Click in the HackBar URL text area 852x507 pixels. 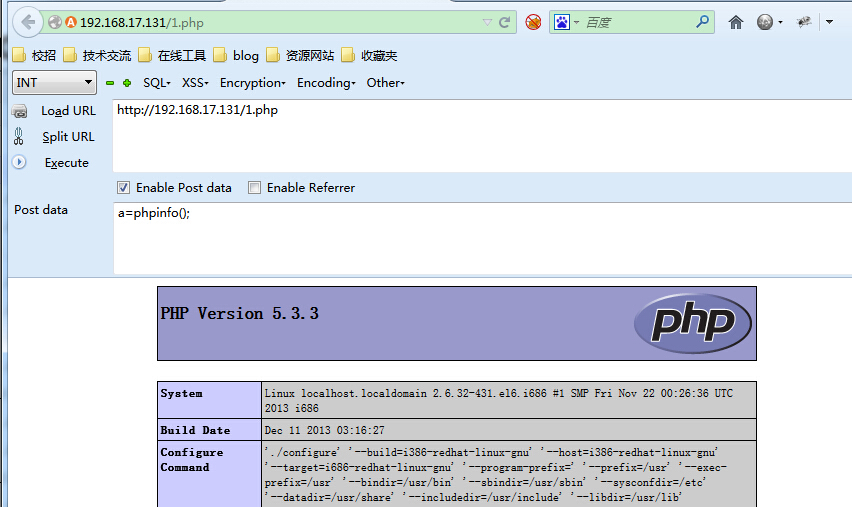[482, 136]
